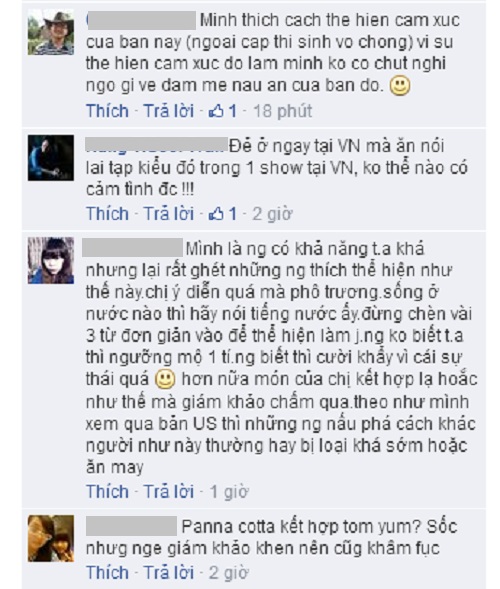Viewport: 500px width, 589px height.
Task: Open dark guitar player profile picture
Action: pos(51,158)
